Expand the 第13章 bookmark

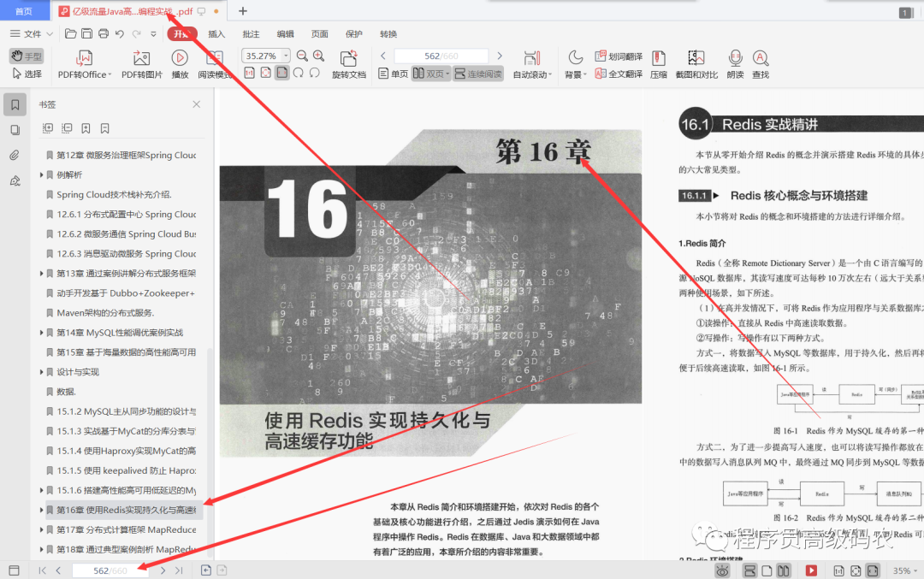[x=41, y=274]
